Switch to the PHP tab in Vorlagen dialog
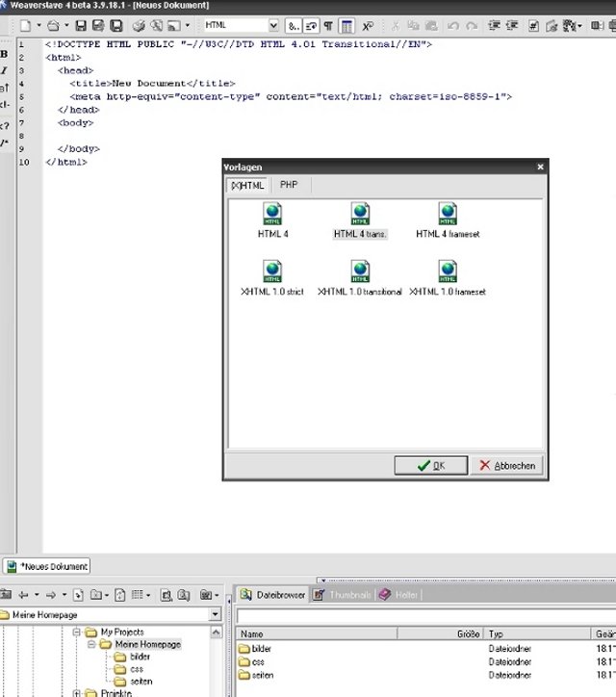This screenshot has height=697, width=616. pyautogui.click(x=289, y=185)
